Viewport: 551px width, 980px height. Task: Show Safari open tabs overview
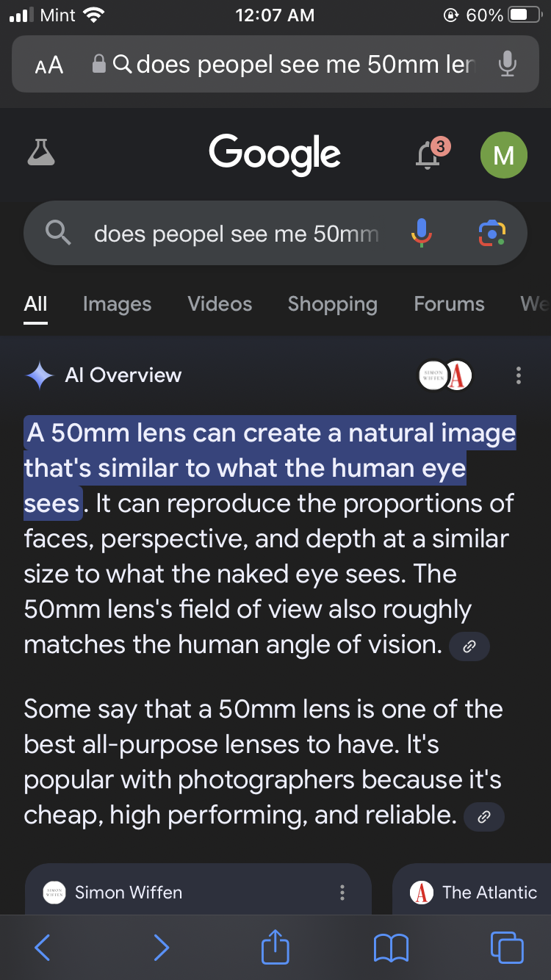506,948
